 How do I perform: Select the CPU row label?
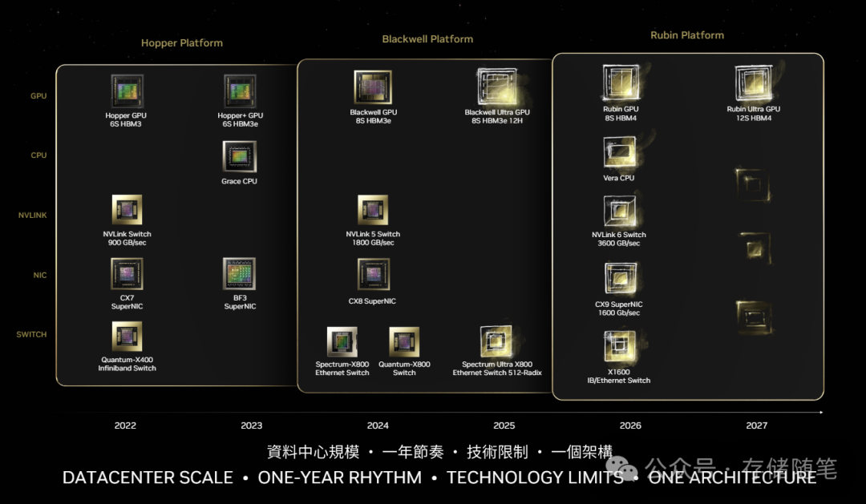pyautogui.click(x=38, y=155)
